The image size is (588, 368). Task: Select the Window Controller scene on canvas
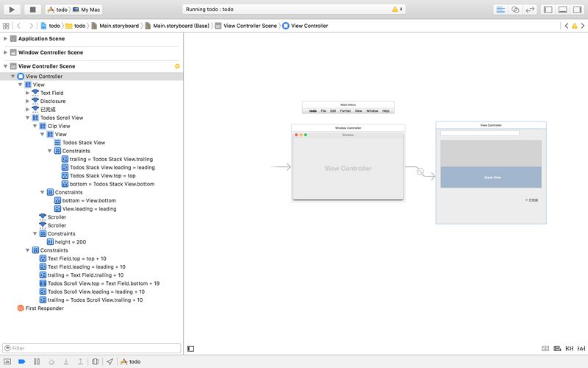(348, 163)
